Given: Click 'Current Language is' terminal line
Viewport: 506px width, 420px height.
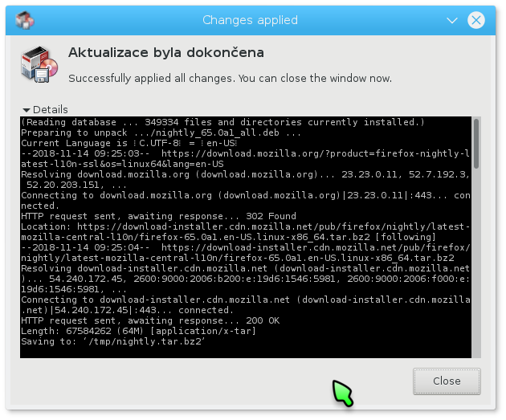Looking at the screenshot, I should [x=129, y=143].
